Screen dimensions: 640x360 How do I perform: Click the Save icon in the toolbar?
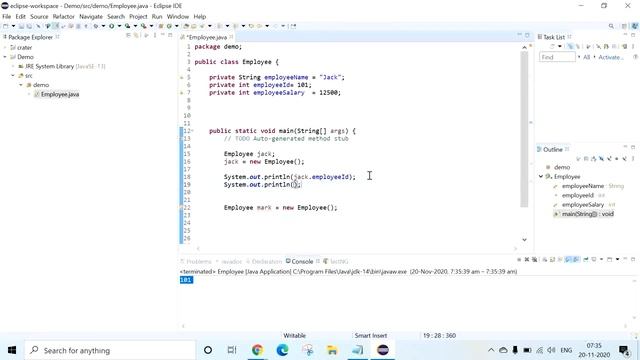[x=21, y=26]
